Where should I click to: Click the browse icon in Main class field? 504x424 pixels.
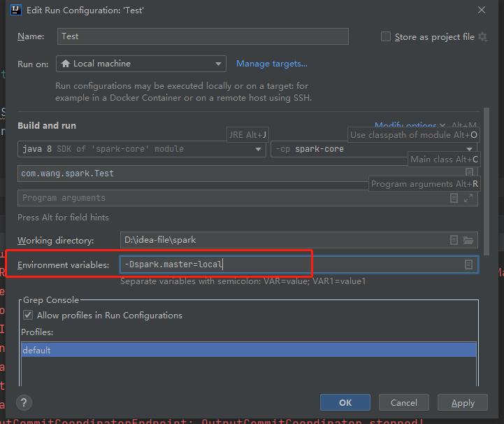[470, 172]
